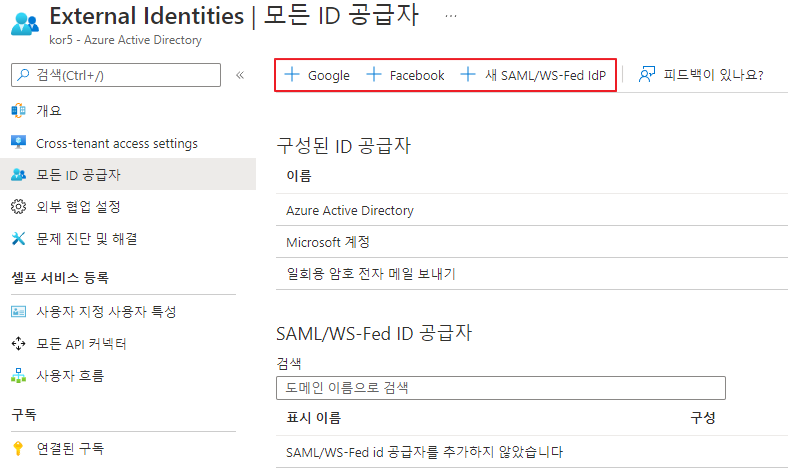Click the 사용자 흐름 diagram icon
Viewport: 788px width, 474px height.
(19, 375)
